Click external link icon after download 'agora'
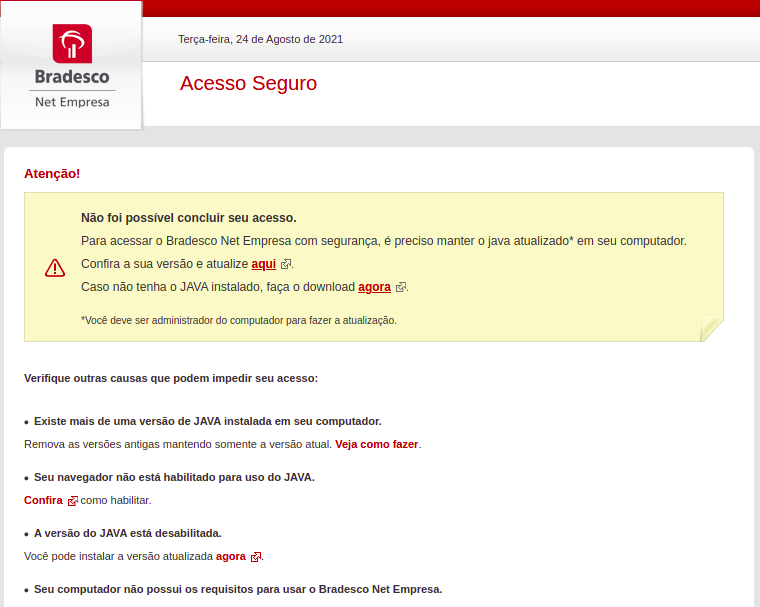 coord(401,288)
